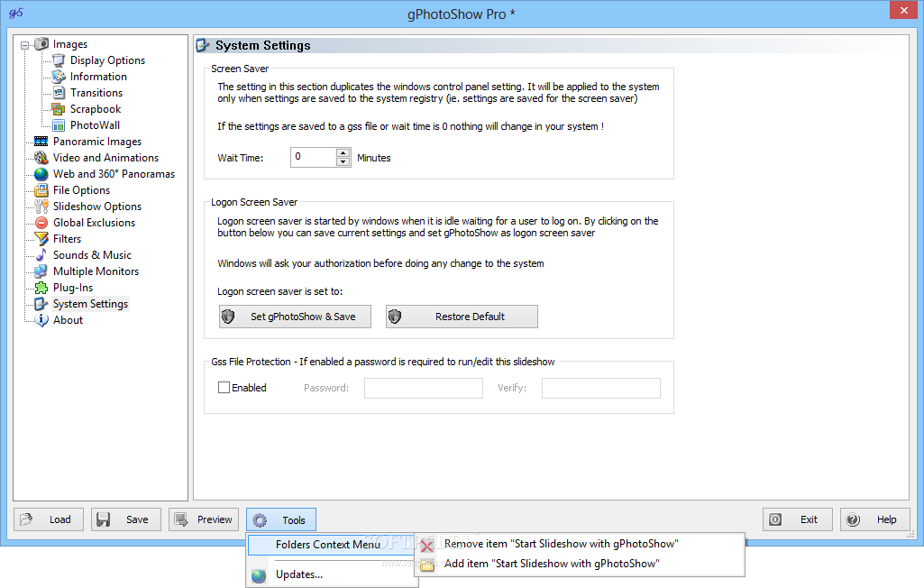
Task: Click the Images tree node icon
Action: [x=41, y=43]
